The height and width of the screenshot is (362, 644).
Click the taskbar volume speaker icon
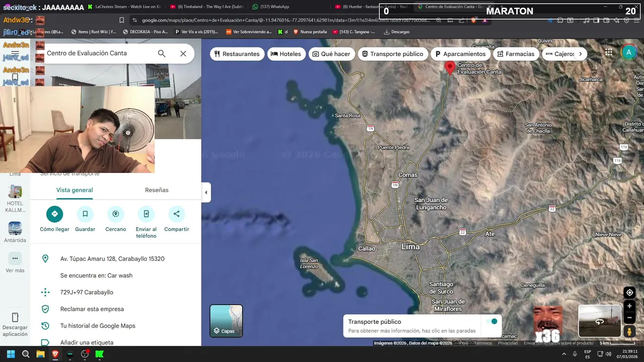609,354
